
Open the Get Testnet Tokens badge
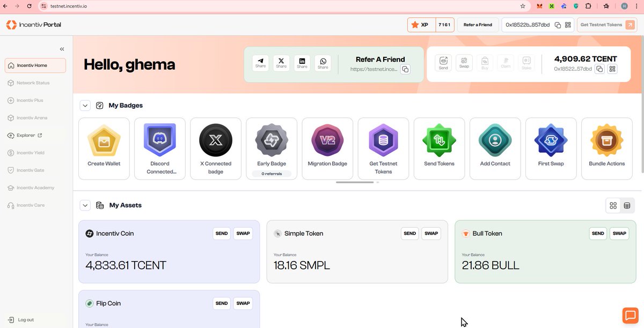[383, 148]
